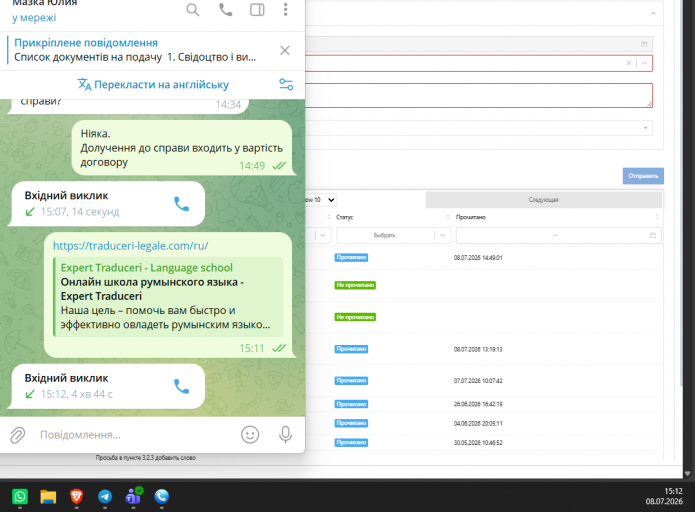Click the Следующая pagination button
Image resolution: width=695 pixels, height=512 pixels.
tap(543, 200)
